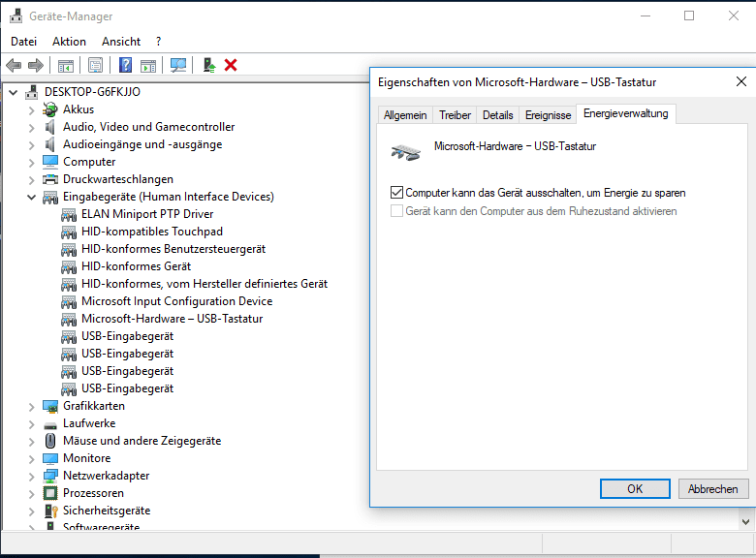Select Microsoft-Hardware – USB-Tastatur in tree
Screen dimensions: 756x558
coord(173,319)
